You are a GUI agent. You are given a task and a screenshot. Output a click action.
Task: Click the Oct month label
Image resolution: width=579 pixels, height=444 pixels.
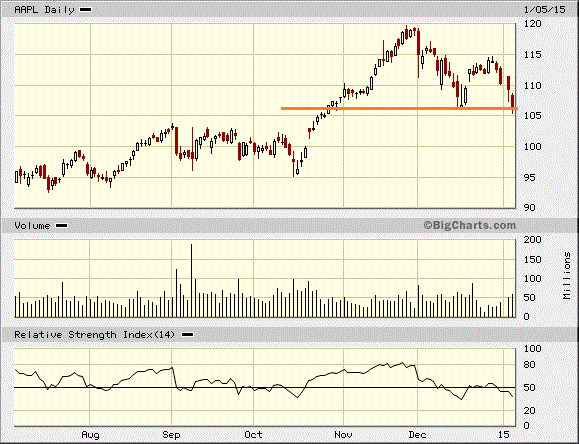pyautogui.click(x=253, y=435)
